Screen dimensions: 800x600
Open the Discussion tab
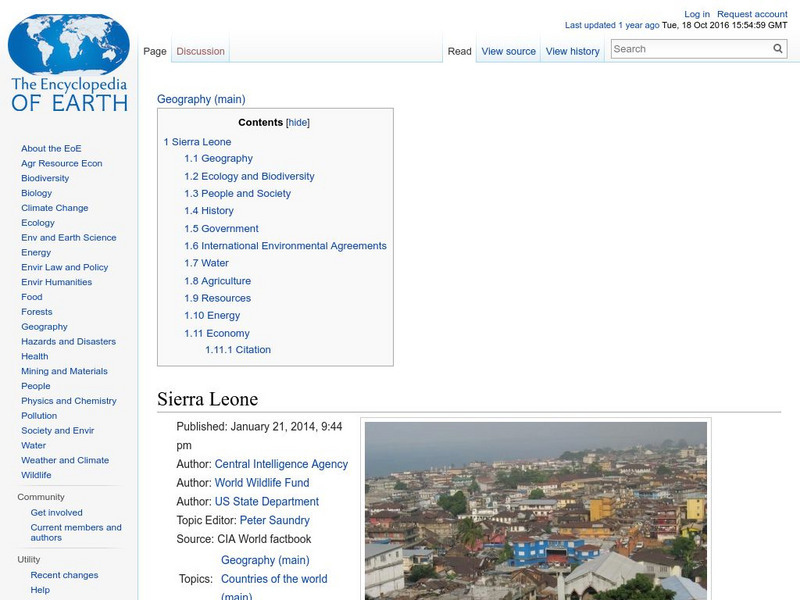(x=201, y=52)
